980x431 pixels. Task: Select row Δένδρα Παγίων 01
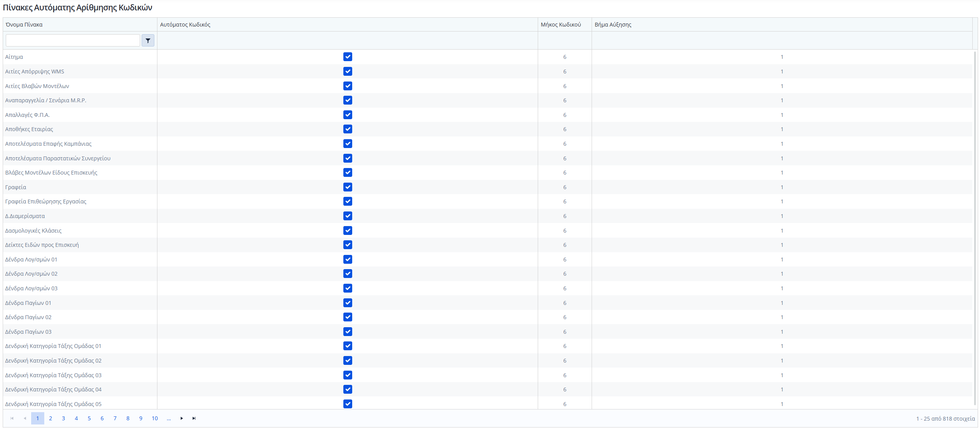488,303
